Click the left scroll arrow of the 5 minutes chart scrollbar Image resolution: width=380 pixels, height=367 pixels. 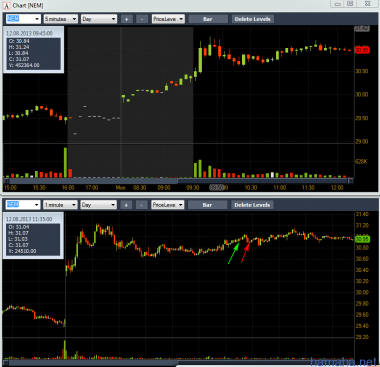click(x=6, y=181)
